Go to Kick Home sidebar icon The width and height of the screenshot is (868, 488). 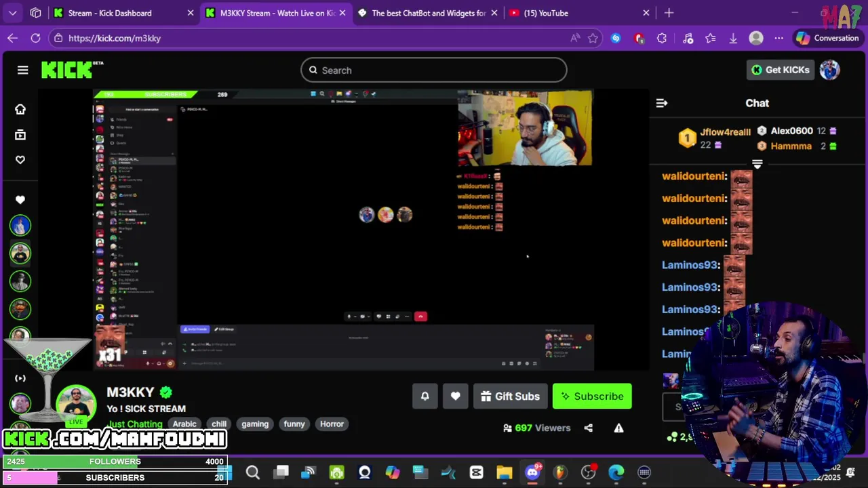20,109
